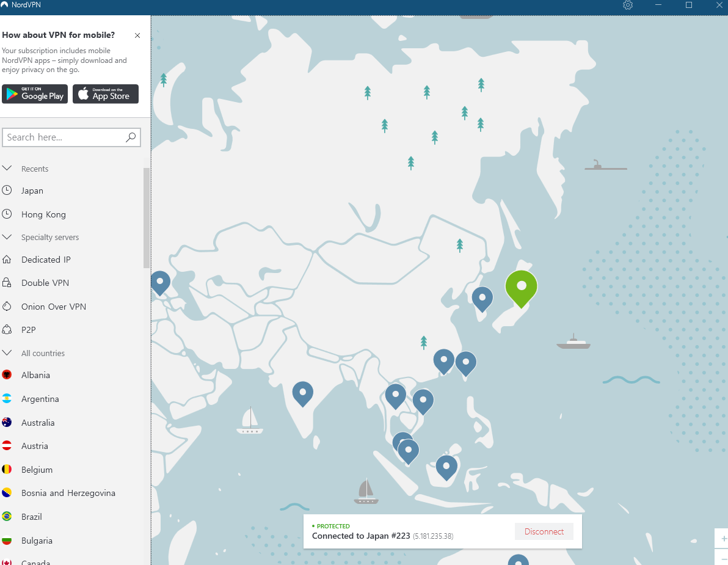Image resolution: width=728 pixels, height=565 pixels.
Task: Open the App Store download badge
Action: click(x=106, y=94)
